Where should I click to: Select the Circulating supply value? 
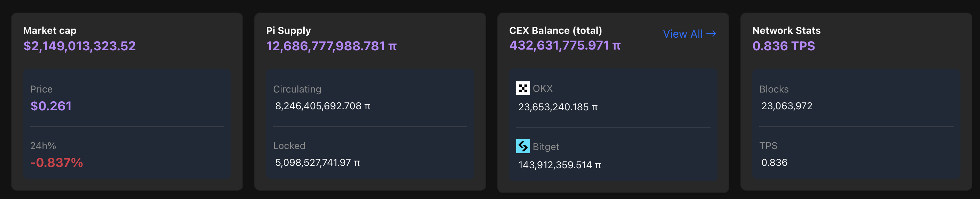[x=322, y=106]
